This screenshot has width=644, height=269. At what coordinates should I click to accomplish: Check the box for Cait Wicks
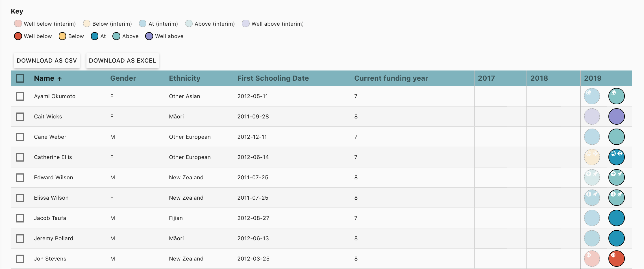20,117
